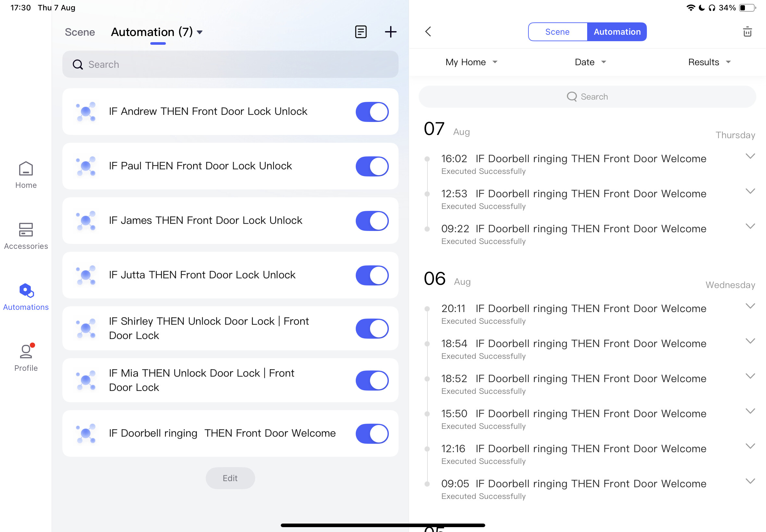Toggle the IF Jutta unlock automation switch
This screenshot has width=766, height=532.
(x=372, y=275)
